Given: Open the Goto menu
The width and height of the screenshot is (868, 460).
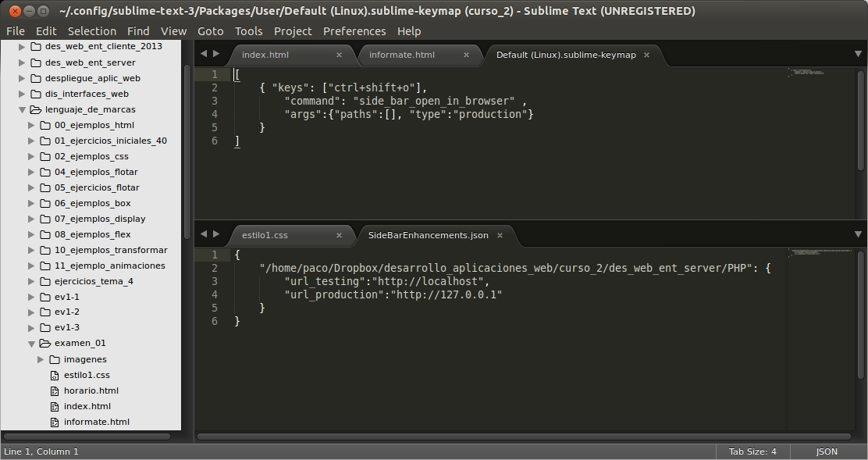Looking at the screenshot, I should (210, 31).
